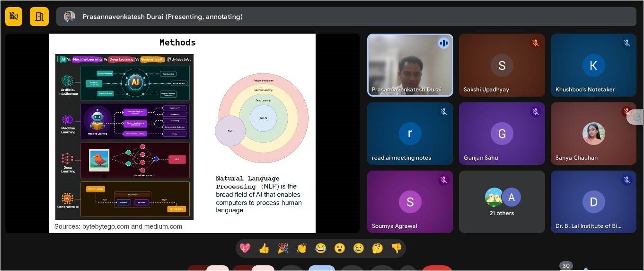Click Sakshi Upadhyay's 'S' avatar
The image size is (644, 271).
(x=502, y=65)
